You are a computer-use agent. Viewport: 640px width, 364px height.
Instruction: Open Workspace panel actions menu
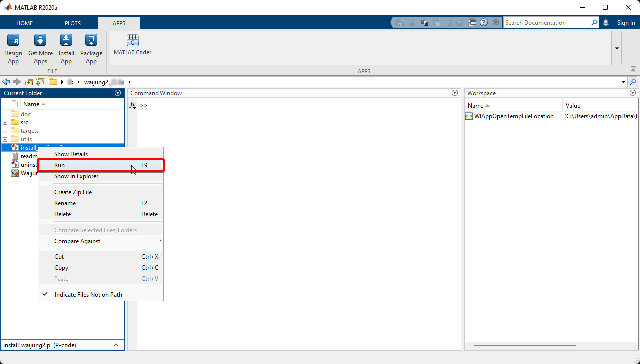633,93
